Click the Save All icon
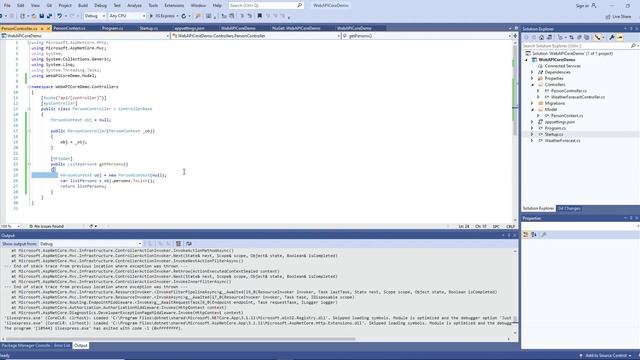The width and height of the screenshot is (640, 360). 49,16
